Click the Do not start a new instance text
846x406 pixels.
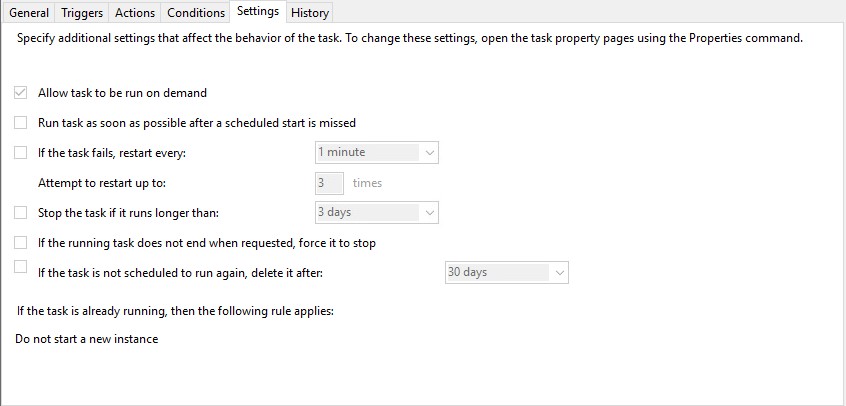(x=87, y=339)
